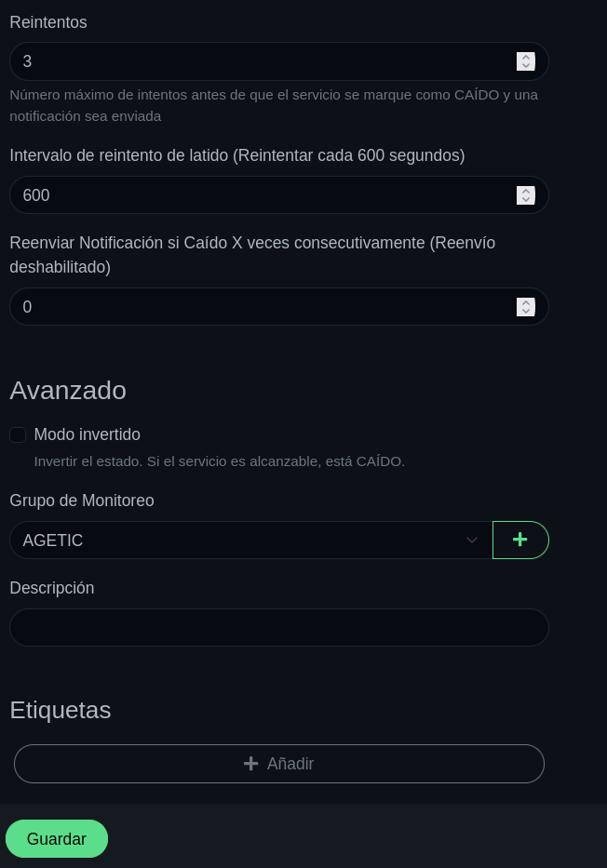Click the 'Descripción' field label
607x868 pixels.
coord(52,588)
